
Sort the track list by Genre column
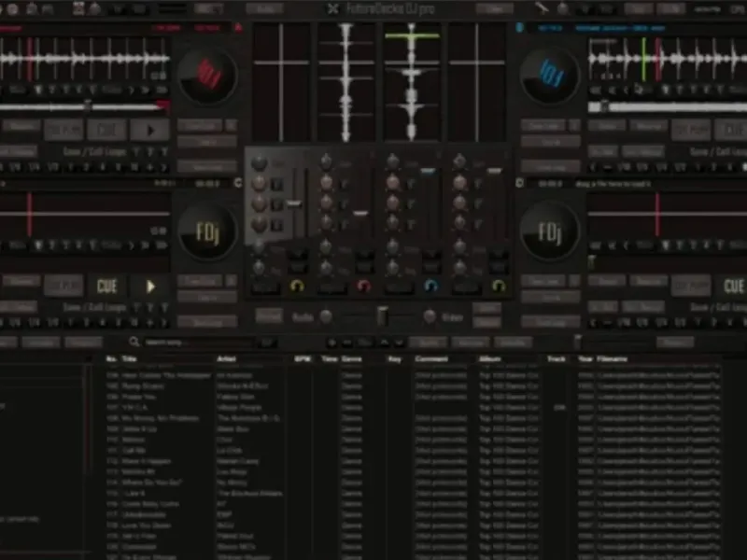coord(352,358)
